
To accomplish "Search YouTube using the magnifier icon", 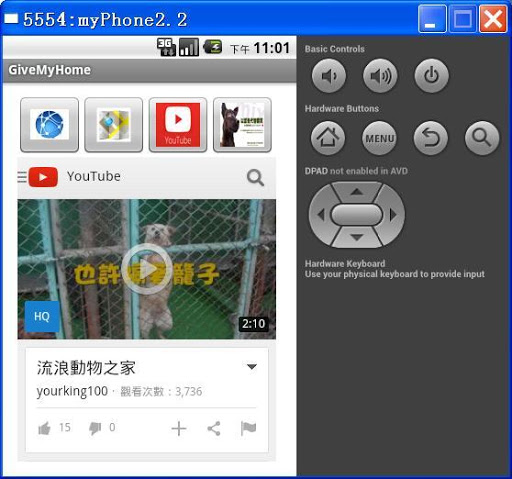I will point(255,177).
